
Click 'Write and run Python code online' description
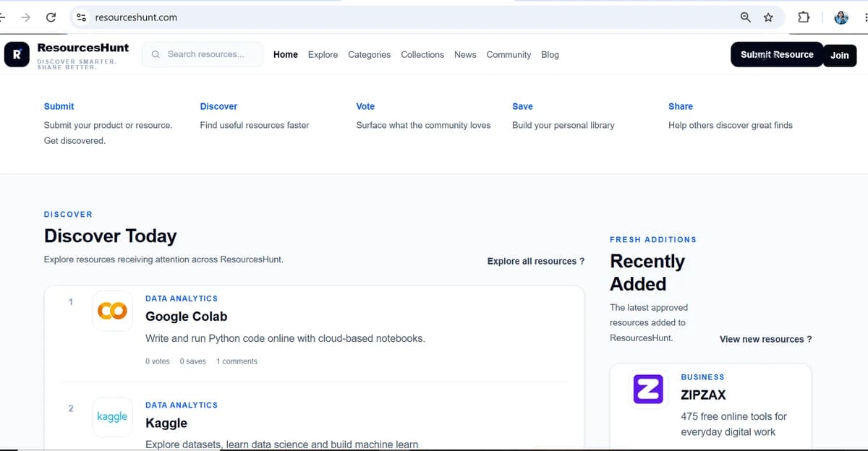285,338
